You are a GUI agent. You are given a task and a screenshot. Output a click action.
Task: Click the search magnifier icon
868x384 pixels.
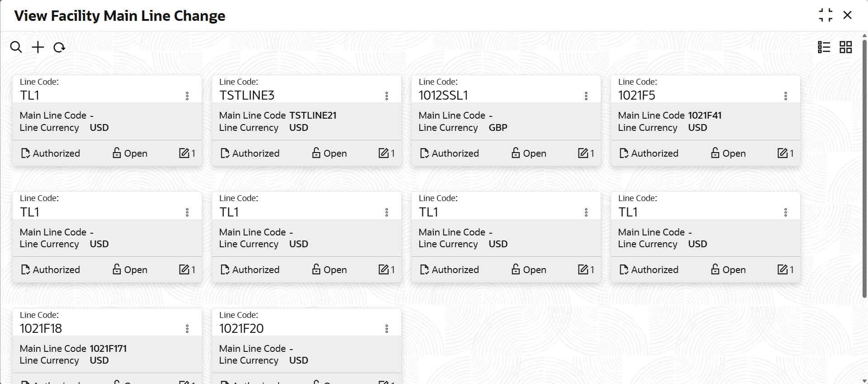(16, 47)
